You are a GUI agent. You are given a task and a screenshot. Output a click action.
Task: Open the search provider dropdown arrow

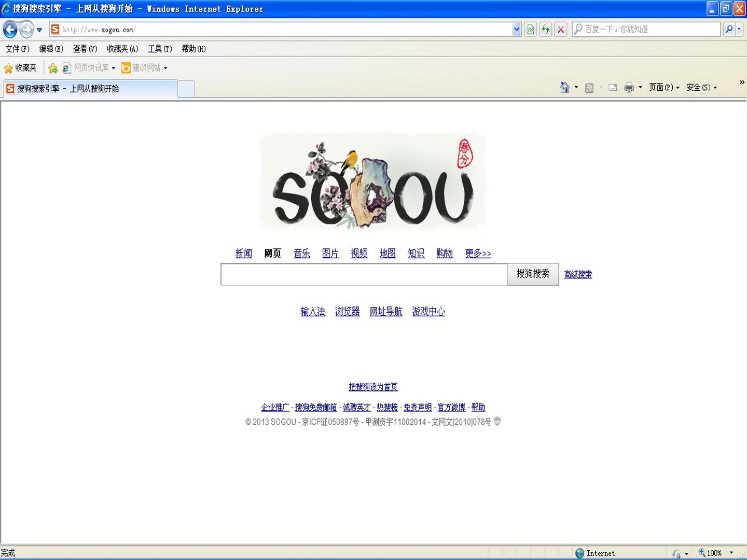[740, 30]
